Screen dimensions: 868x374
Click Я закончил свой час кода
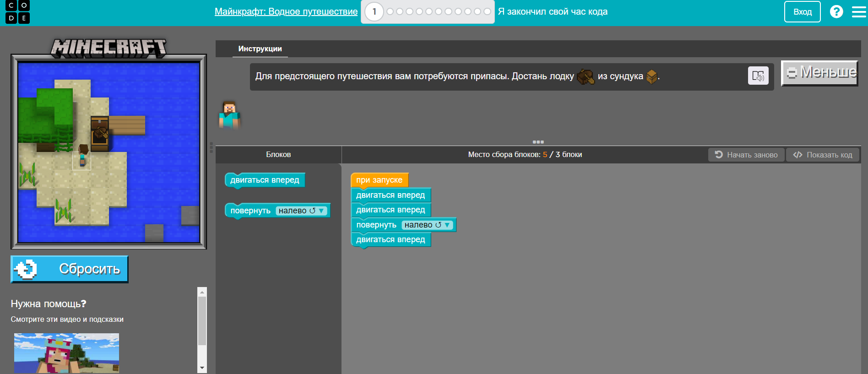point(553,11)
